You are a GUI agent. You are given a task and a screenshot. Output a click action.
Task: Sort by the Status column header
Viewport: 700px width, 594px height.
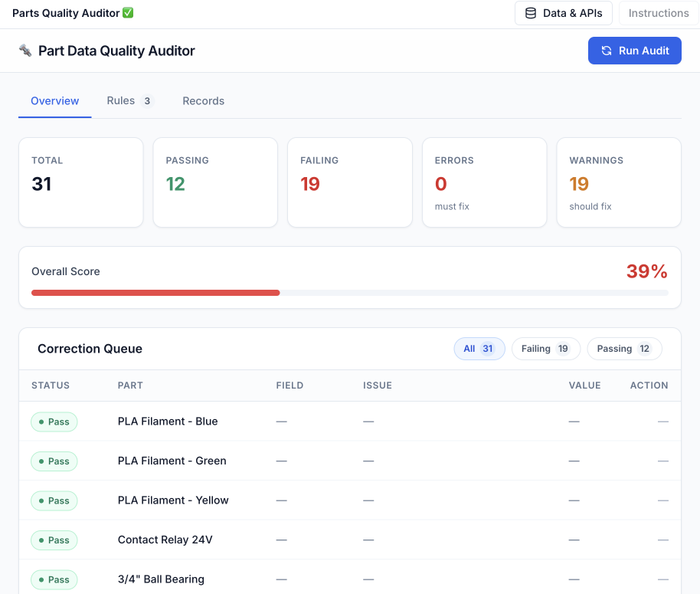[51, 386]
